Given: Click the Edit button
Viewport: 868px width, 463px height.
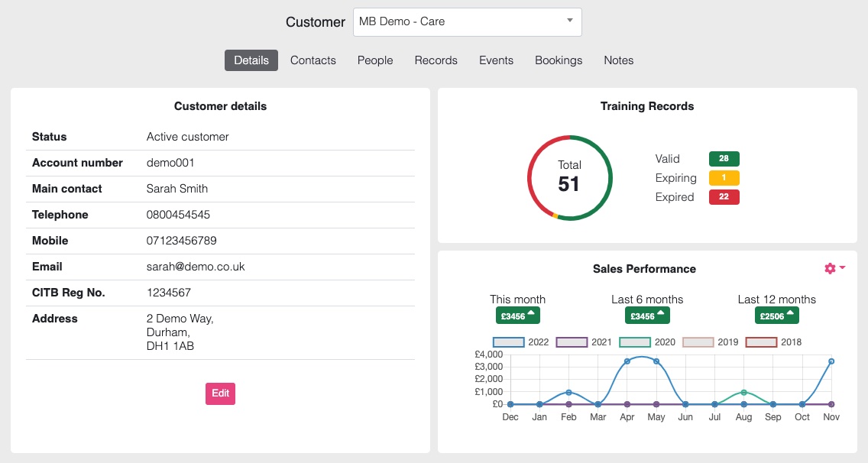Looking at the screenshot, I should tap(220, 393).
